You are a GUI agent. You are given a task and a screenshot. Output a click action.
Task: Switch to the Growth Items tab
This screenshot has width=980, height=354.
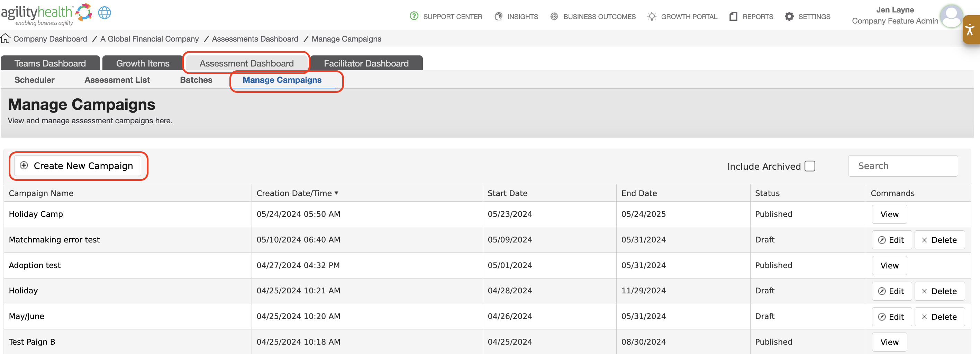coord(143,63)
